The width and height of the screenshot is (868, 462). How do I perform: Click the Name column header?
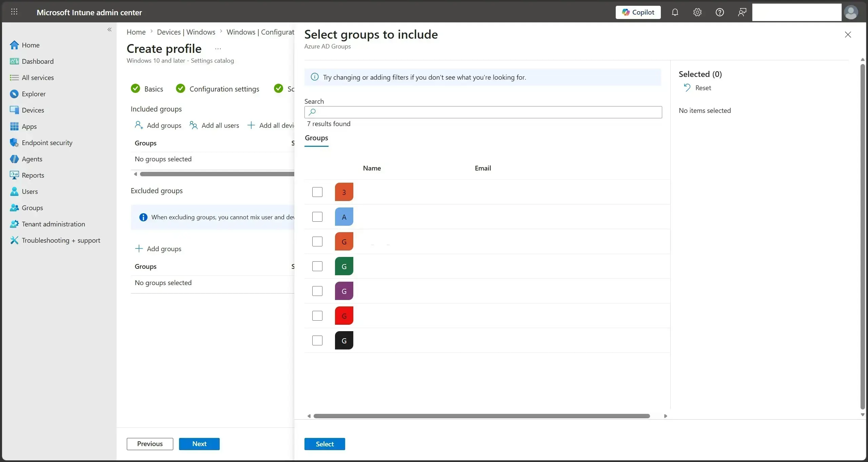[372, 168]
